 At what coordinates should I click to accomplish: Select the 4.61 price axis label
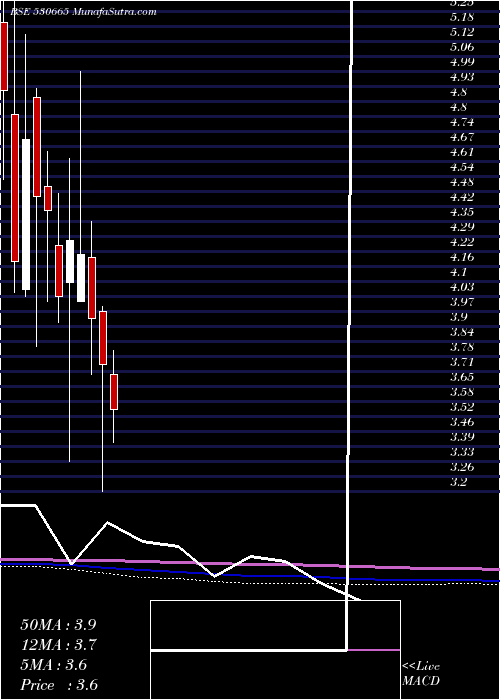tap(462, 152)
